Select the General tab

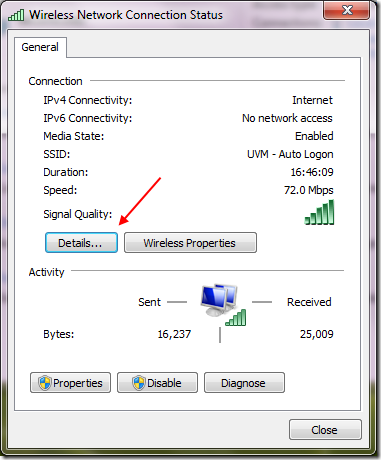40,47
